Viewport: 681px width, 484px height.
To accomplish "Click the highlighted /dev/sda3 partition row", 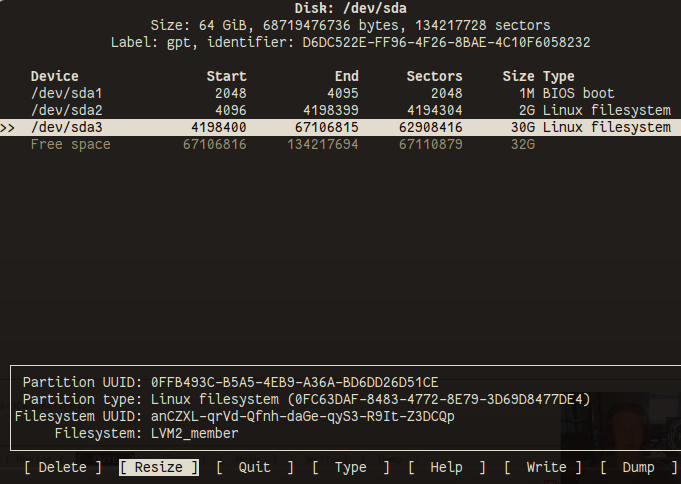I will [x=340, y=127].
